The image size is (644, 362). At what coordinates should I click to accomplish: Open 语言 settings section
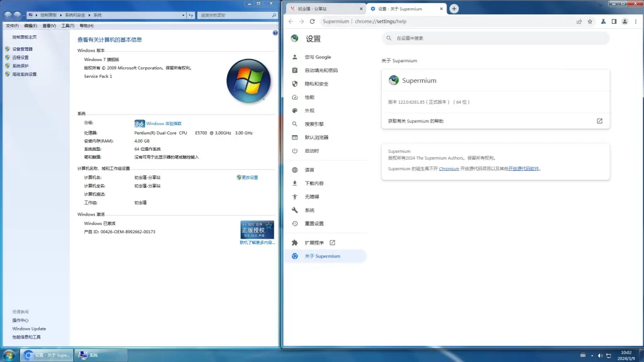tap(309, 170)
